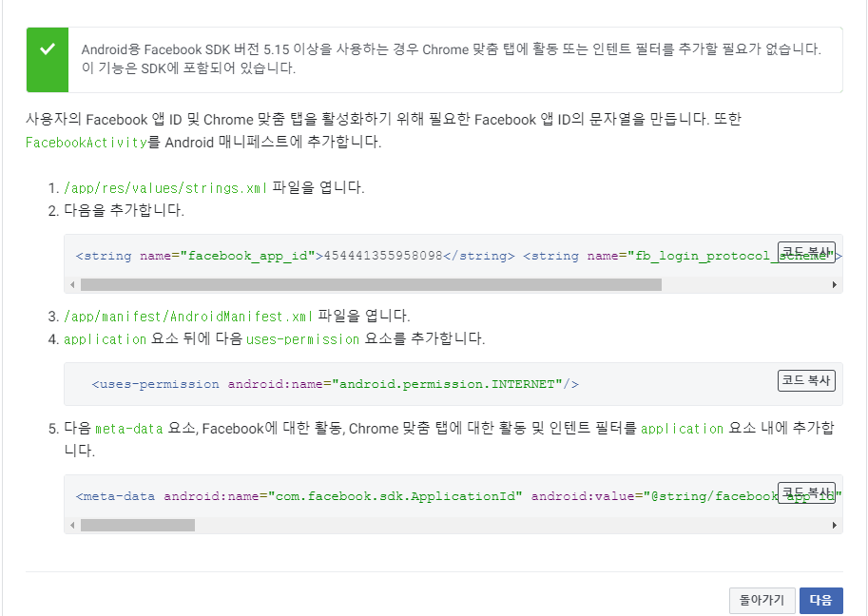Click the meta-data inline code in step 5
This screenshot has width=868, height=616.
click(x=129, y=429)
